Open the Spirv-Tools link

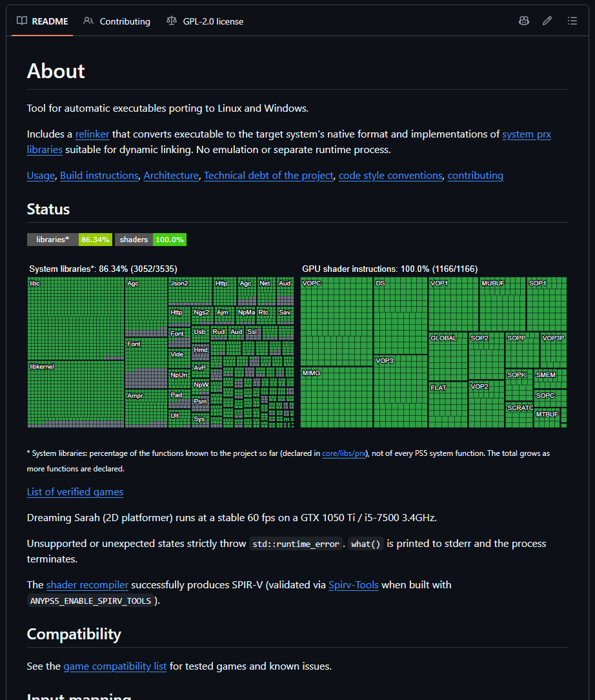pos(354,585)
